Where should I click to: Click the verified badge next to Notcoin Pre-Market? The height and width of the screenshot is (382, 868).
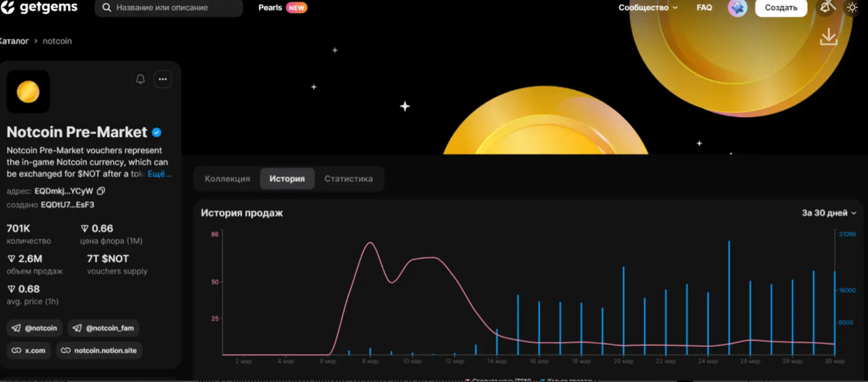click(x=157, y=133)
